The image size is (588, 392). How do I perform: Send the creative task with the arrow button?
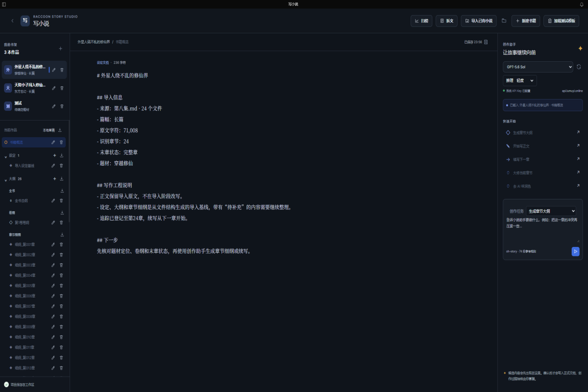(x=575, y=251)
